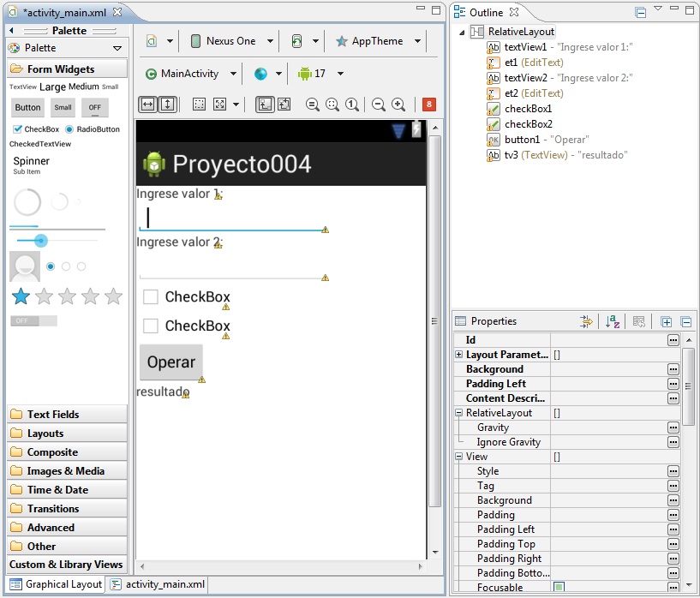700x598 pixels.
Task: Collapse all properties with minus icon
Action: click(x=686, y=321)
